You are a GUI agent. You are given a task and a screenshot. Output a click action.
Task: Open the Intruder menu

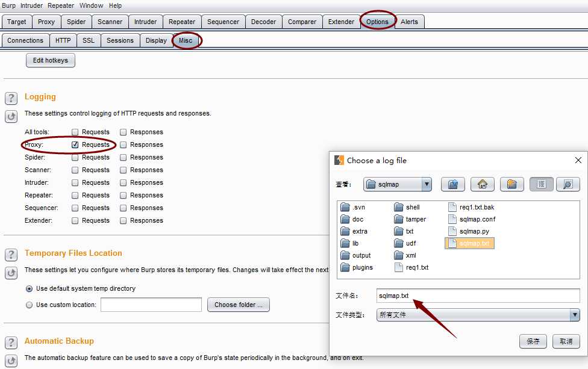[x=31, y=5]
